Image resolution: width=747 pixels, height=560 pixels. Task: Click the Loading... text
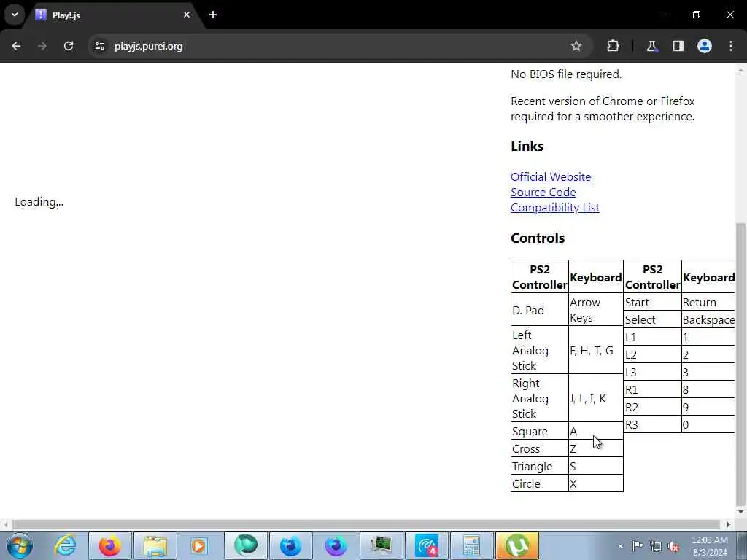pos(39,202)
